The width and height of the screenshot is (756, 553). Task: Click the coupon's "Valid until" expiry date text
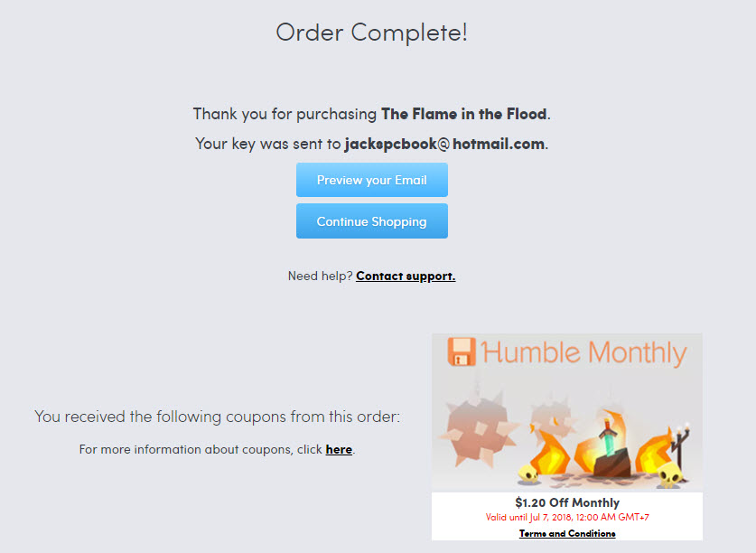pos(567,518)
